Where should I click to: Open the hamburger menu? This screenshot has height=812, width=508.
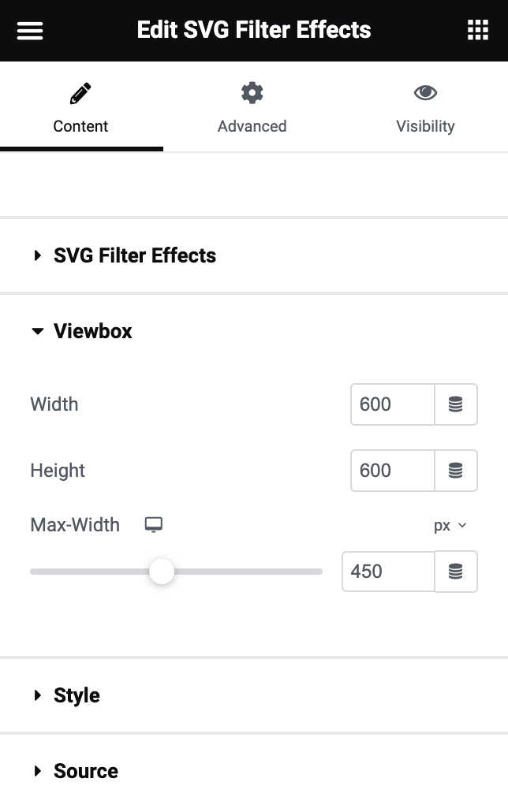coord(29,31)
